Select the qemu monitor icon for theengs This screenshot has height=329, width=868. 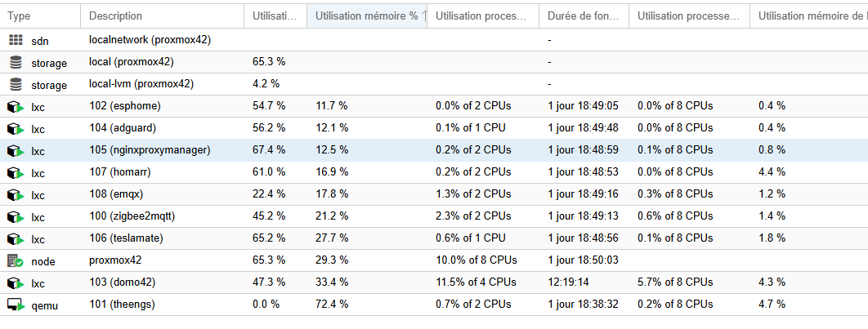(x=16, y=305)
